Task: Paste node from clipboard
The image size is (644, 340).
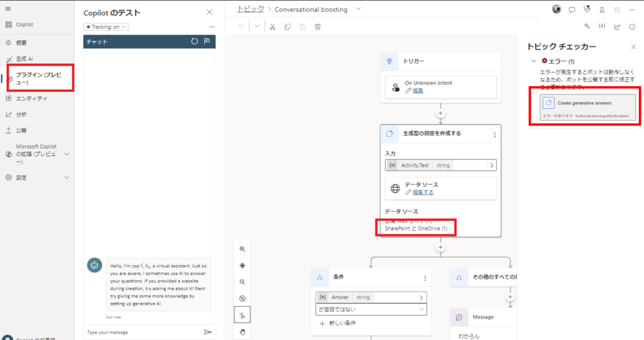Action: 303,26
